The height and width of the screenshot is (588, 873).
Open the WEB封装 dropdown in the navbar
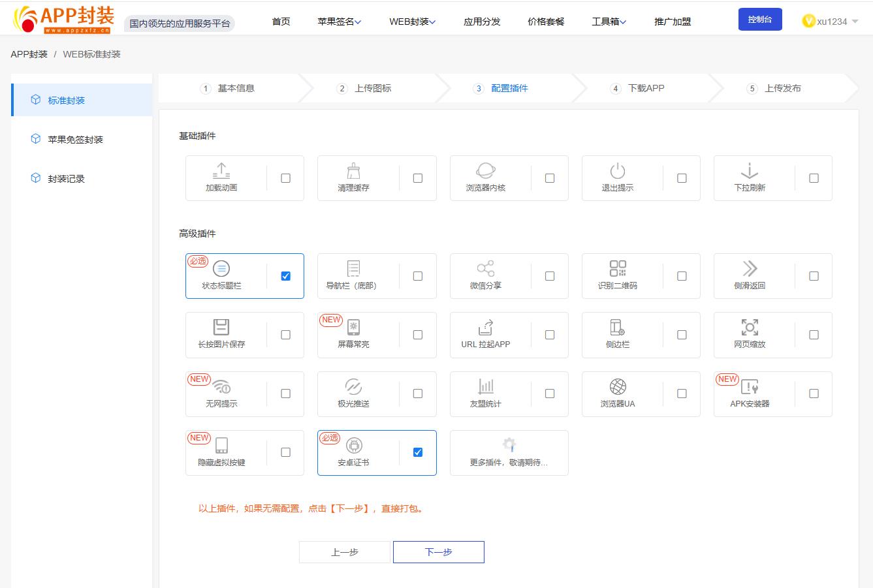412,22
